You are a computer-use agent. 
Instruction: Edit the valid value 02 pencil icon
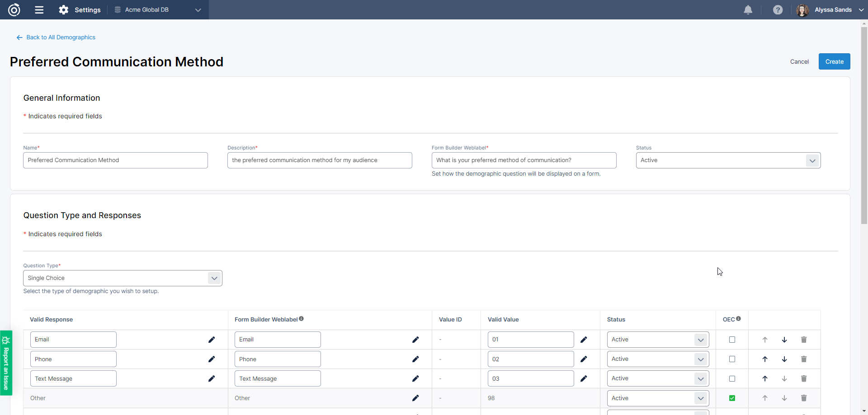[584, 359]
